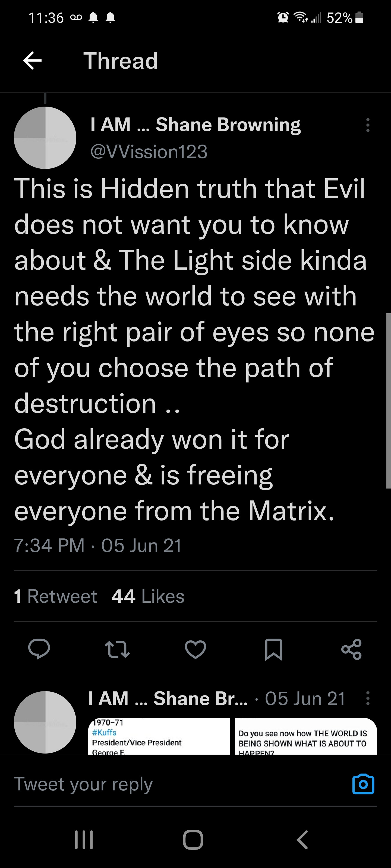
Task: Open @VVission123 profile handle
Action: tap(149, 152)
